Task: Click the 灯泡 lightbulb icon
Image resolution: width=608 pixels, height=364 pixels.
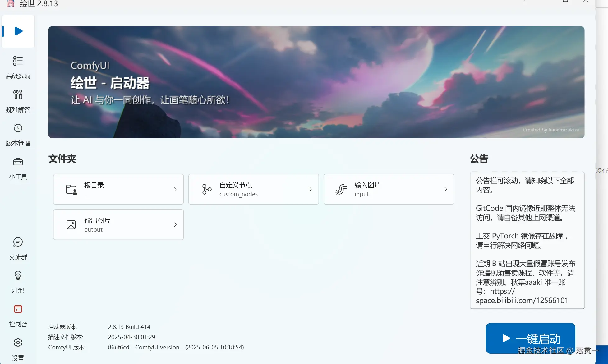Action: click(18, 275)
